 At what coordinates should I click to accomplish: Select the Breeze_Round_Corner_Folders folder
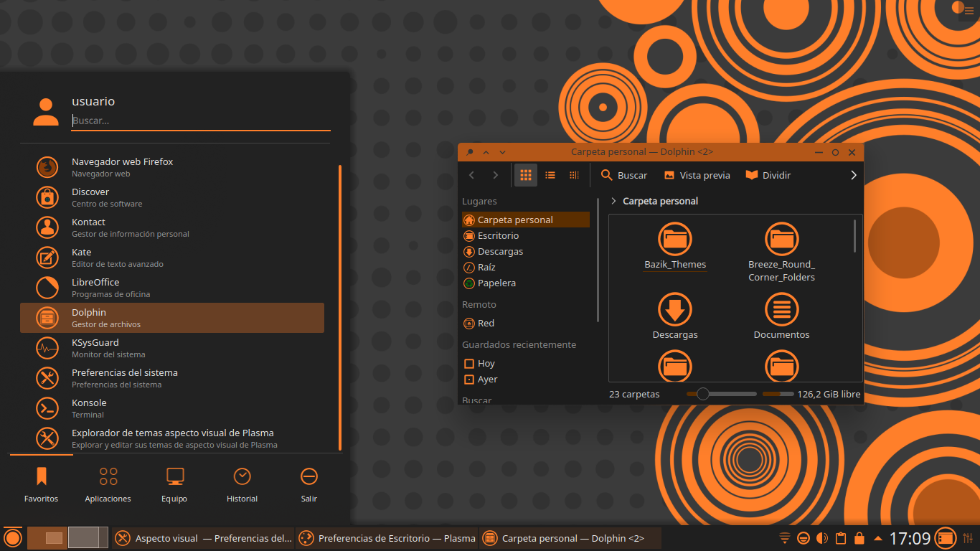(781, 253)
